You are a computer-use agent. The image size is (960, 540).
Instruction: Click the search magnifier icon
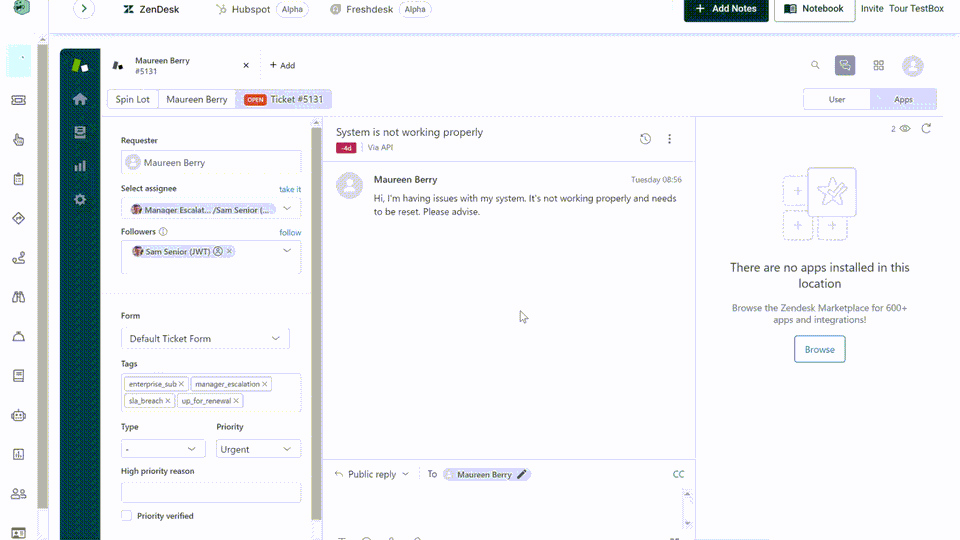click(815, 65)
